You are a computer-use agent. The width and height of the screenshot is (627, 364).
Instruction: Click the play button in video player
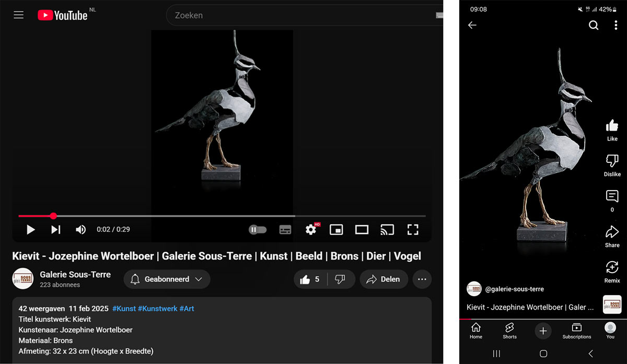coord(31,229)
